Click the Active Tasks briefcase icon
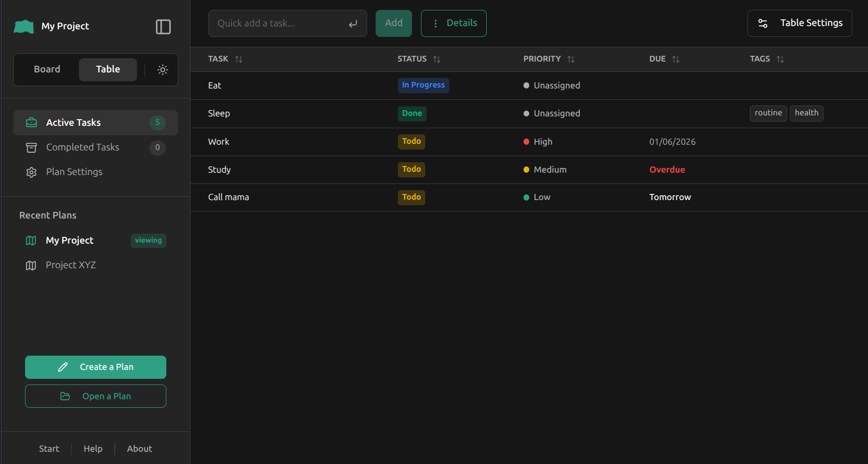 point(31,123)
